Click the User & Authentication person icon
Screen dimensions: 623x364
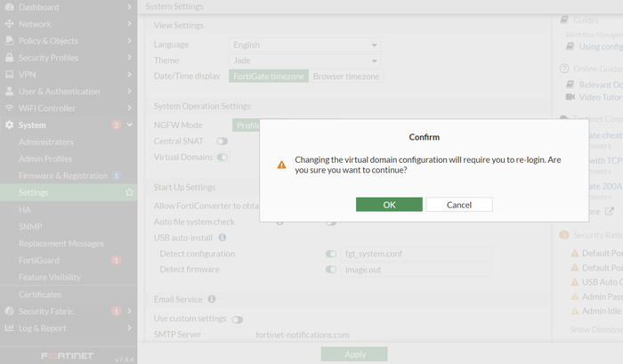click(9, 92)
